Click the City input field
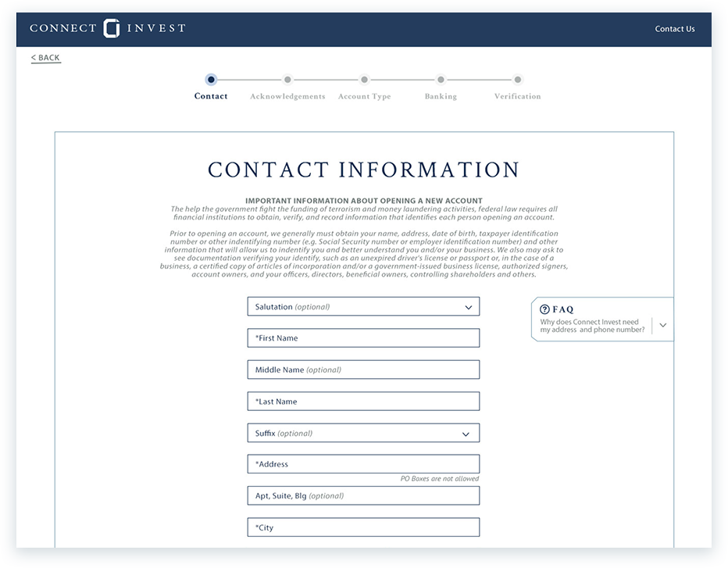 coord(363,527)
